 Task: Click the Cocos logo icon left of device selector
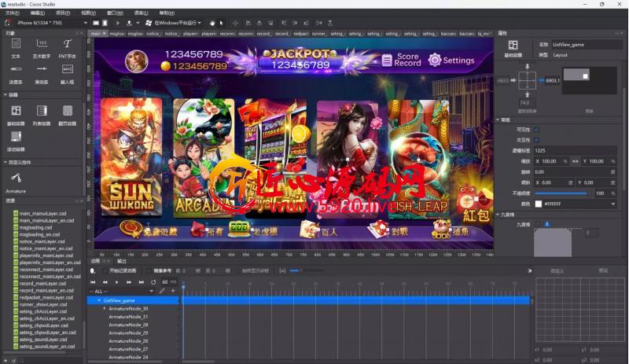click(x=7, y=23)
